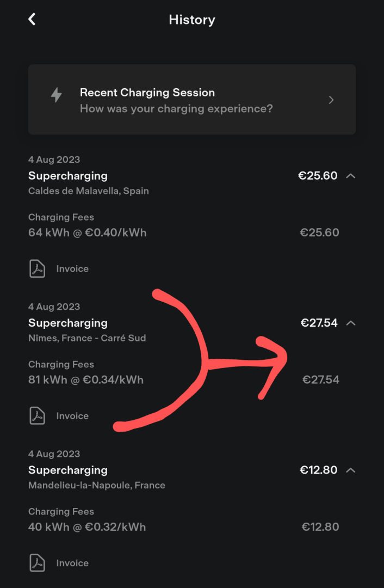This screenshot has width=384, height=588.
Task: Open the Mandelieu-la-Napoule invoice PDF icon
Action: (x=37, y=563)
